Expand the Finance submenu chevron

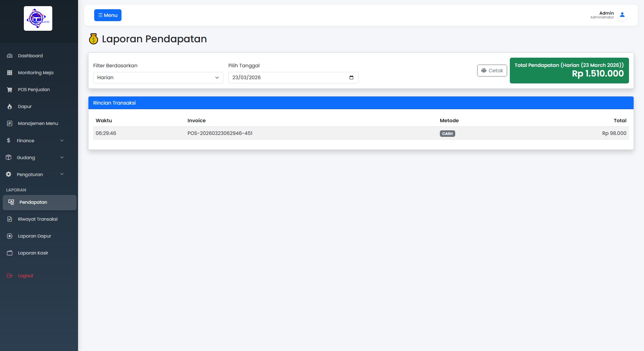point(62,140)
